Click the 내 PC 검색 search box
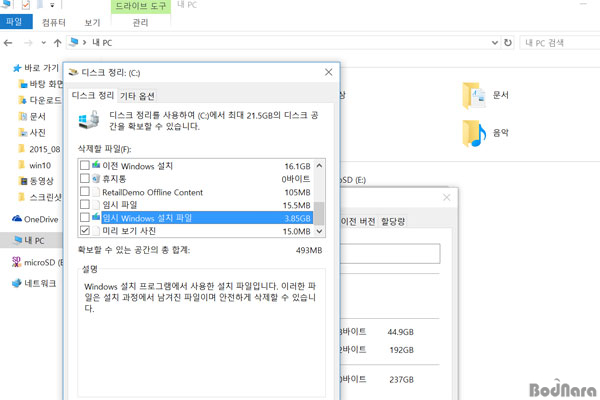Viewport: 600px width, 400px height. [559, 42]
